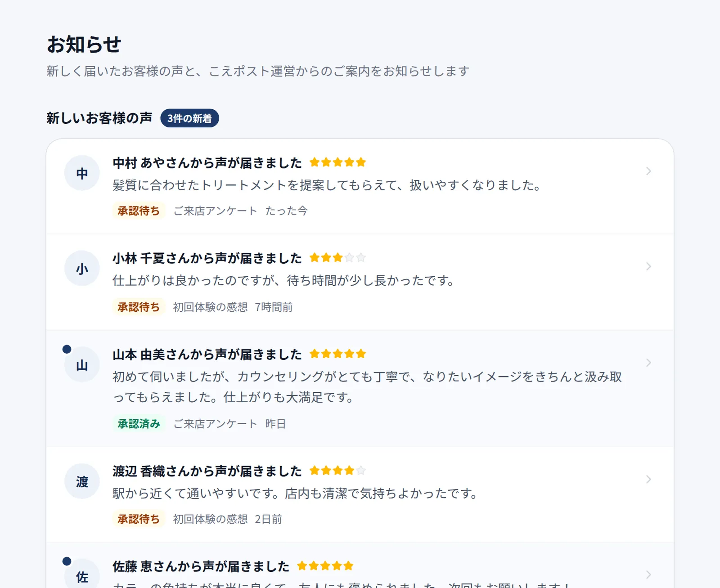720x588 pixels.
Task: Click the 佐 avatar for 佐藤 恵
Action: [82, 574]
